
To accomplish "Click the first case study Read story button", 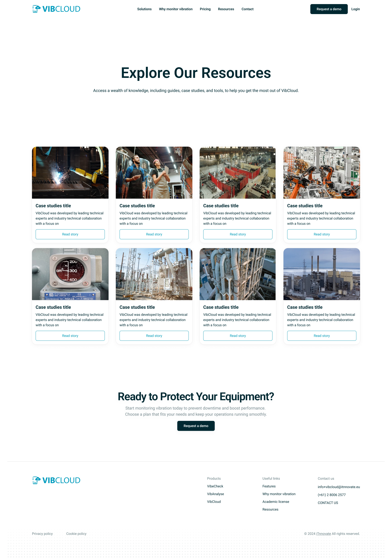I will tap(70, 234).
